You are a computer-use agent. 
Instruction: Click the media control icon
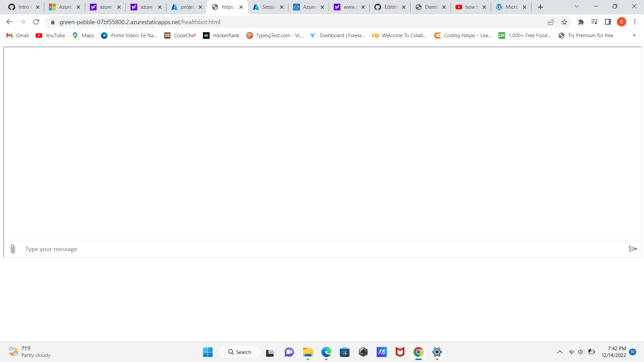click(594, 22)
